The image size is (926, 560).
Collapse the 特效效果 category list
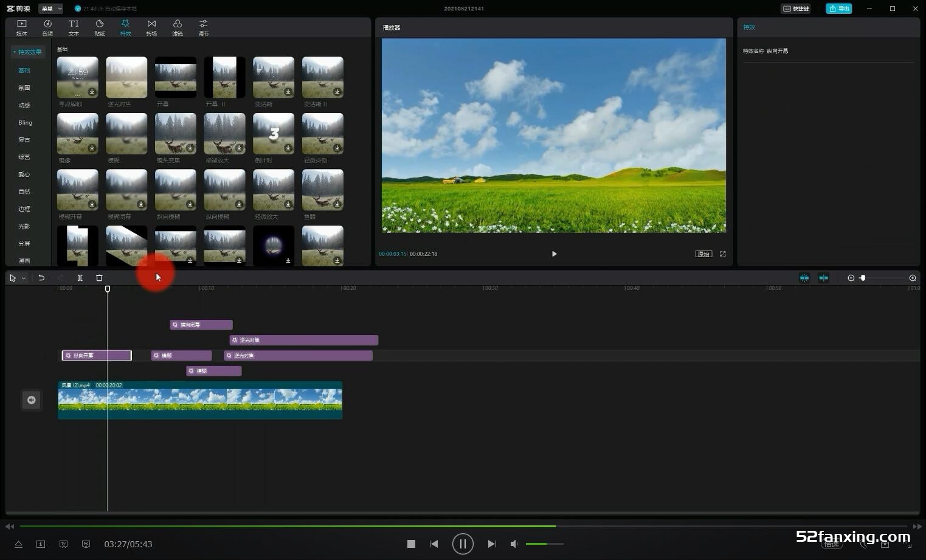click(28, 52)
